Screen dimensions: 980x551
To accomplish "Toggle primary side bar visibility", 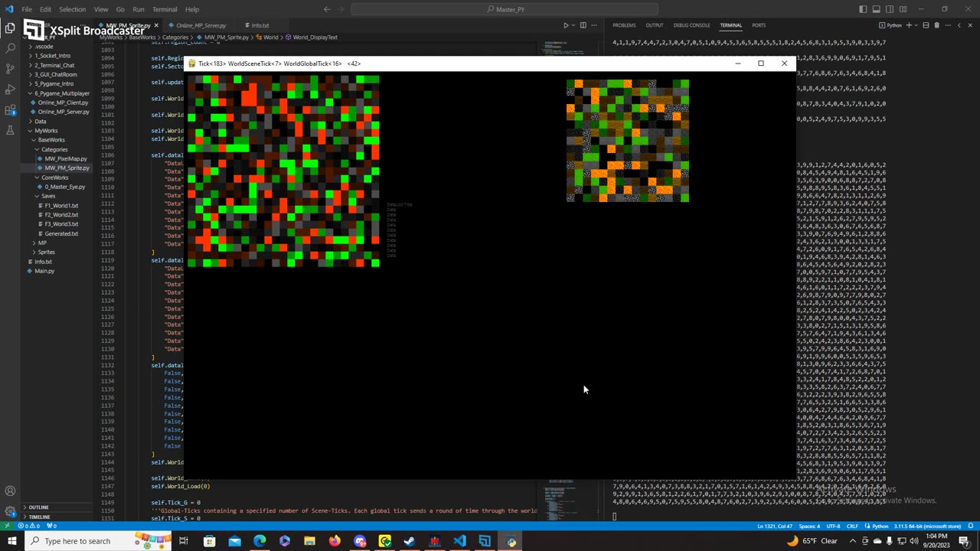I will coord(863,9).
